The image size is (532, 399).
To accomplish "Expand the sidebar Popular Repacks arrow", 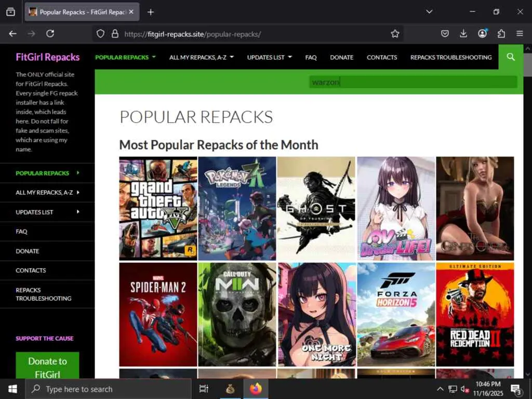I will coord(78,172).
